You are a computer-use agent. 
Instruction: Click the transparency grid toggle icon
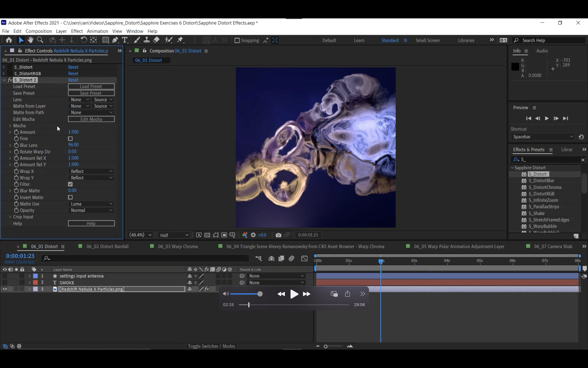click(x=207, y=235)
